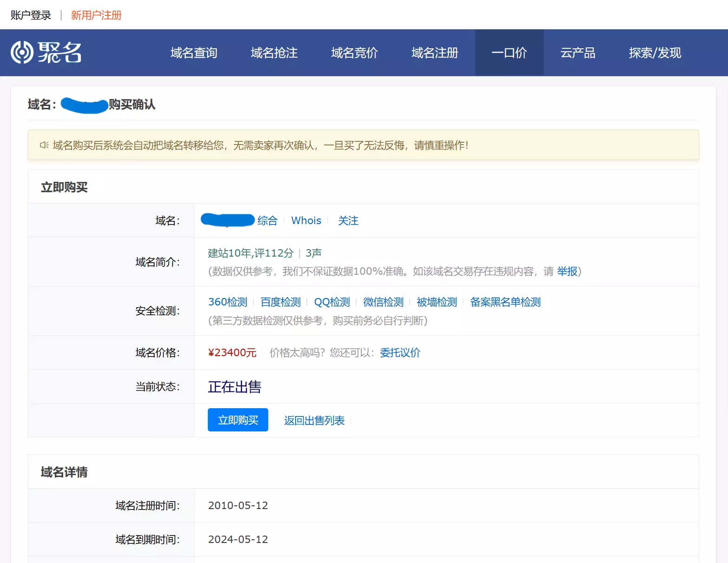Screen dimensions: 728x563
Task: Click the 域名注册时间 label
Action: (147, 505)
